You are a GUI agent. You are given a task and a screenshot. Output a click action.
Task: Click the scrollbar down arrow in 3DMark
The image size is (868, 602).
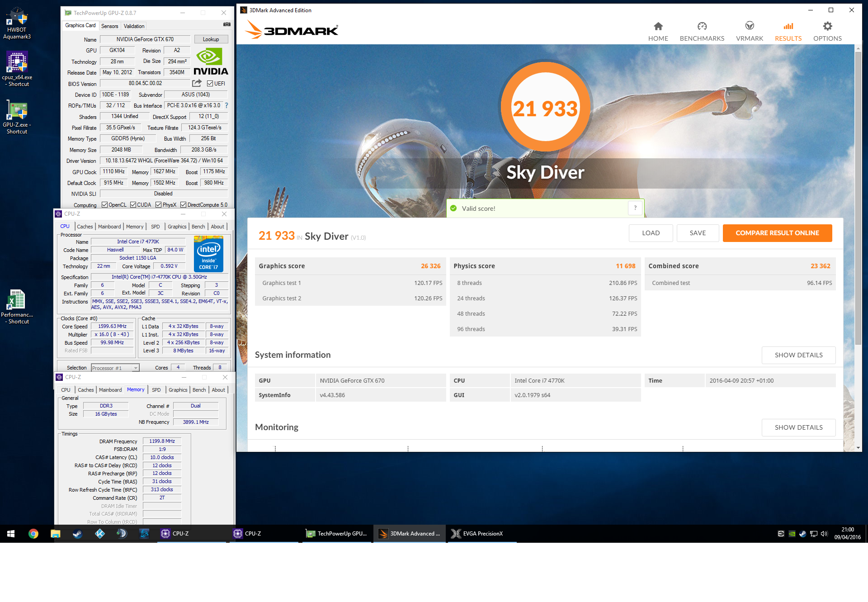(858, 448)
